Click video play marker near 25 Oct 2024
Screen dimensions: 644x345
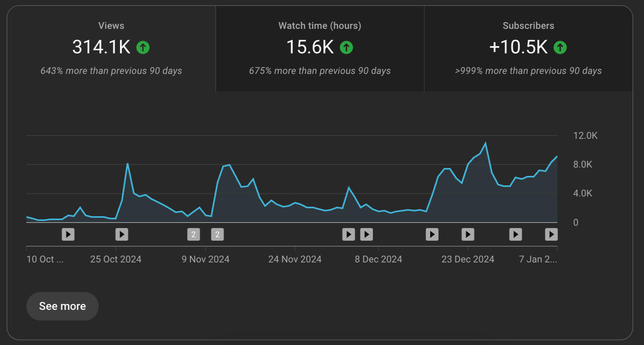click(122, 234)
